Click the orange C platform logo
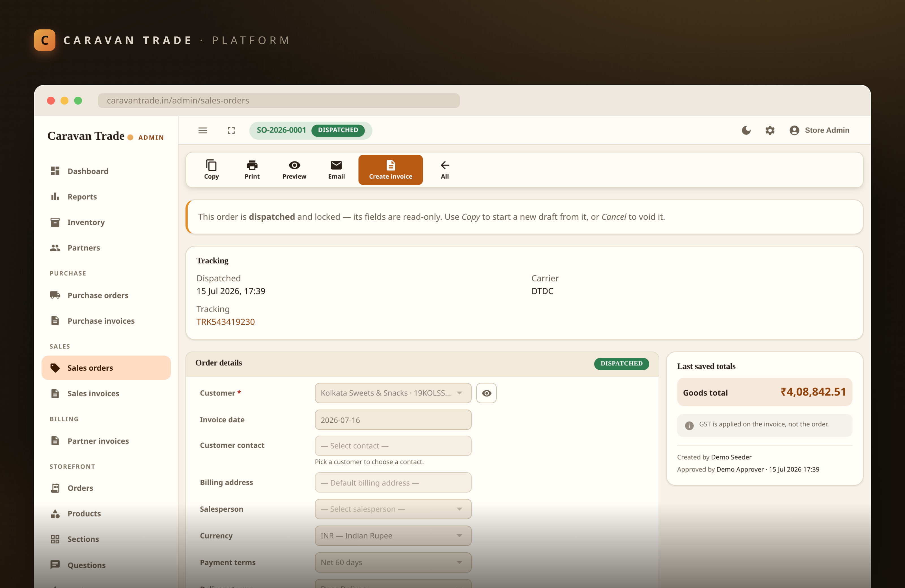This screenshot has width=905, height=588. point(44,40)
